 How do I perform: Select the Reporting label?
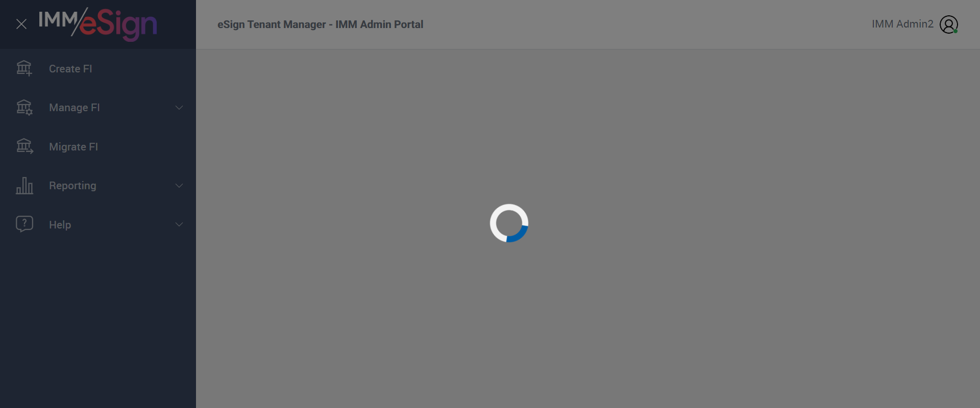click(72, 186)
